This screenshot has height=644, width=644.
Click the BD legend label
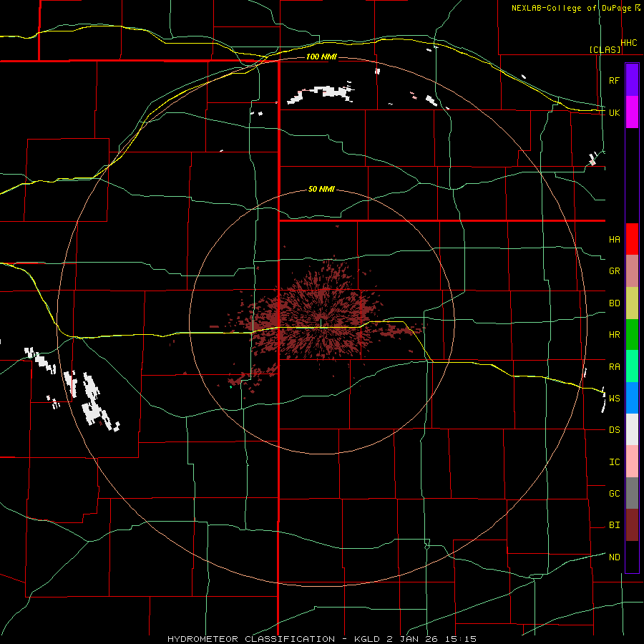point(614,303)
